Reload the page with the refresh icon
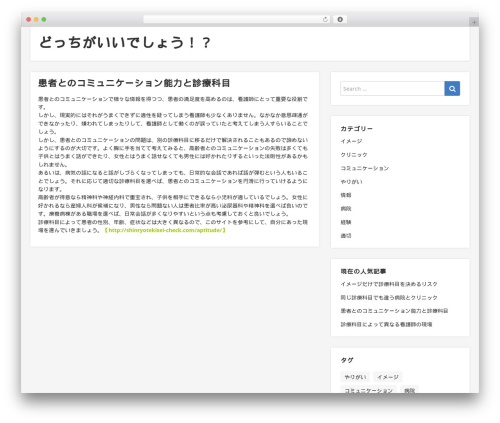 click(325, 20)
